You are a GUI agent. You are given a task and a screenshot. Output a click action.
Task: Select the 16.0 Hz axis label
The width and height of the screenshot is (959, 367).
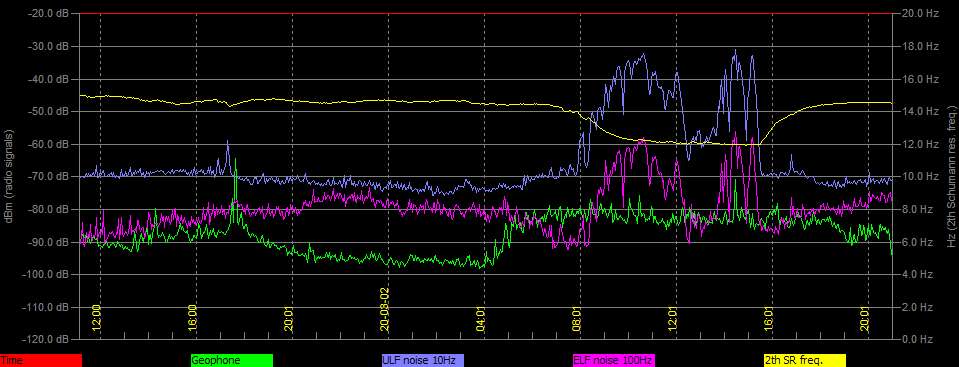[x=919, y=79]
